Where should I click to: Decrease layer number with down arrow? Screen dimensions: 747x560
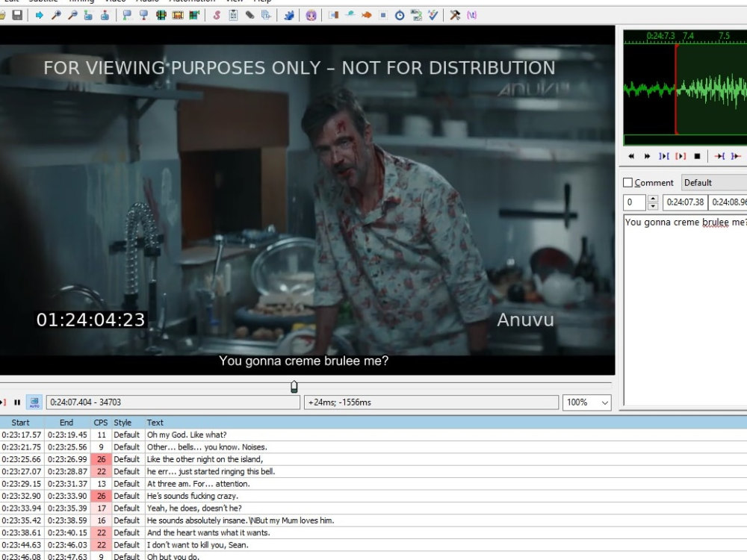pyautogui.click(x=653, y=206)
